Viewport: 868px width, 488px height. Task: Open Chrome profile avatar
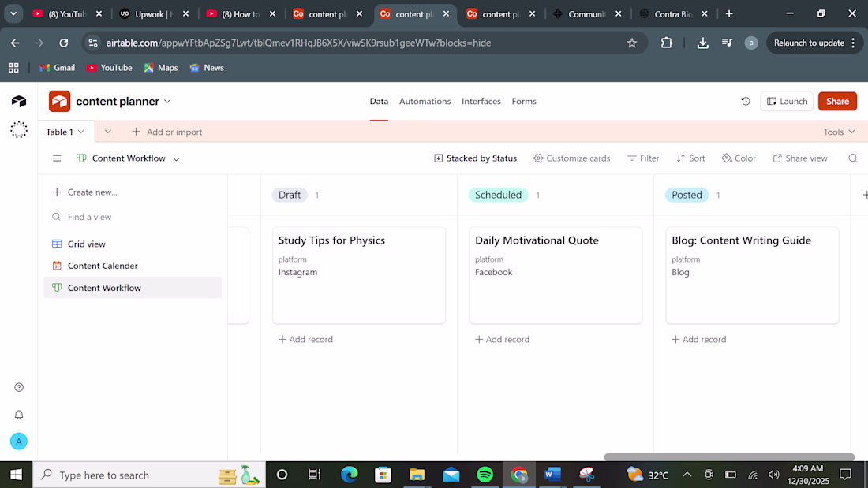pyautogui.click(x=750, y=43)
